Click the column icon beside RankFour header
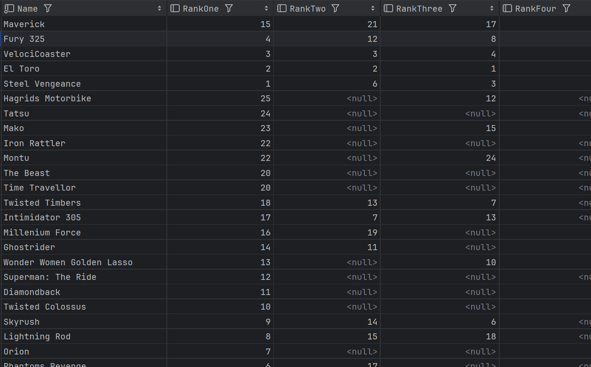 click(508, 8)
